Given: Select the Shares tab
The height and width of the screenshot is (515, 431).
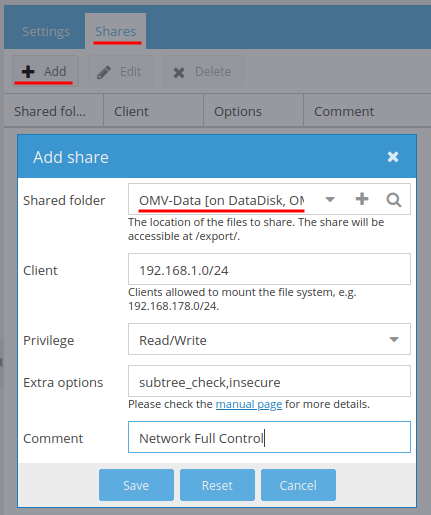Looking at the screenshot, I should point(115,32).
